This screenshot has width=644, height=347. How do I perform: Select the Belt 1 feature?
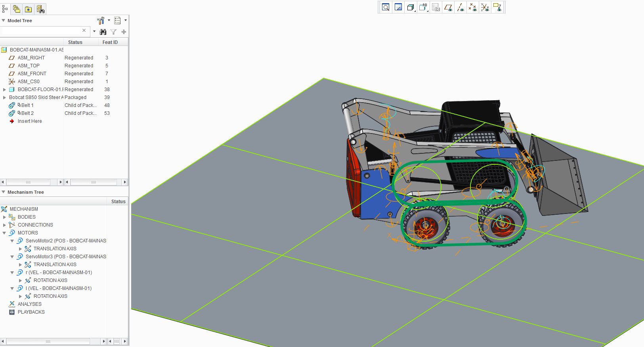click(27, 105)
